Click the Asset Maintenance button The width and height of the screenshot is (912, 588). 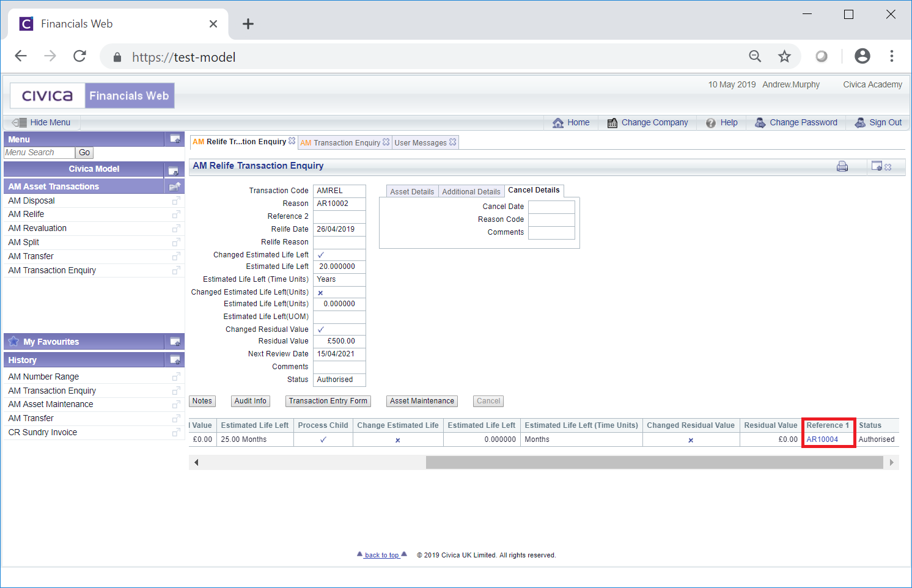[422, 401]
